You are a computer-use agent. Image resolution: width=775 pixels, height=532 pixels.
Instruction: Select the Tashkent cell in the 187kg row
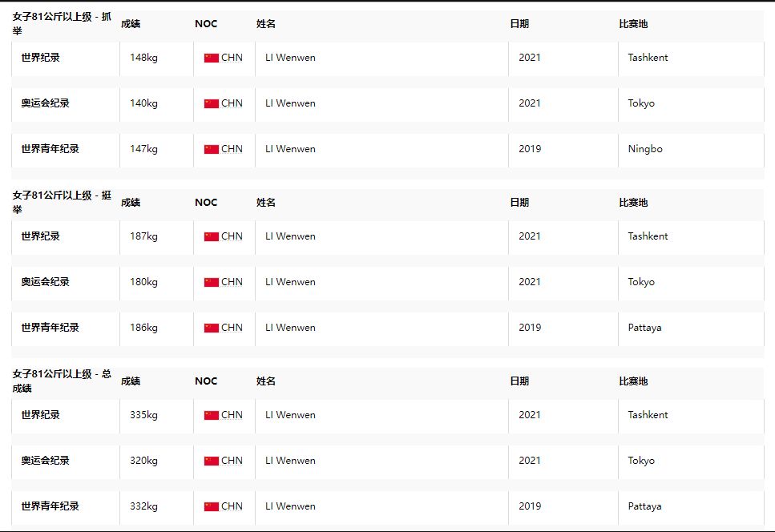[x=648, y=236]
